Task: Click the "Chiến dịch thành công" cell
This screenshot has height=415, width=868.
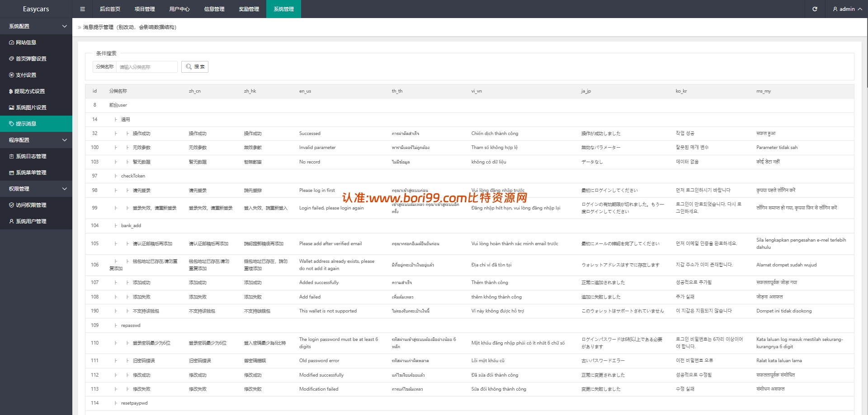Action: coord(495,134)
